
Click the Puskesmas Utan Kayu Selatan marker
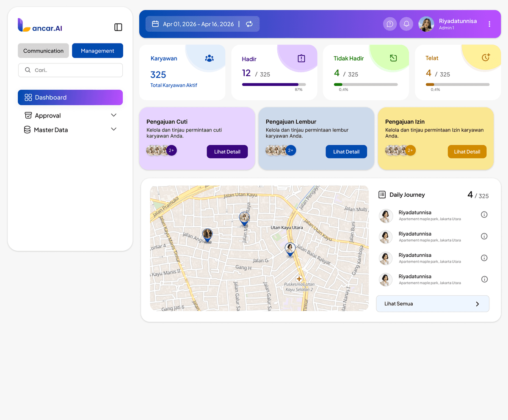coord(299,279)
